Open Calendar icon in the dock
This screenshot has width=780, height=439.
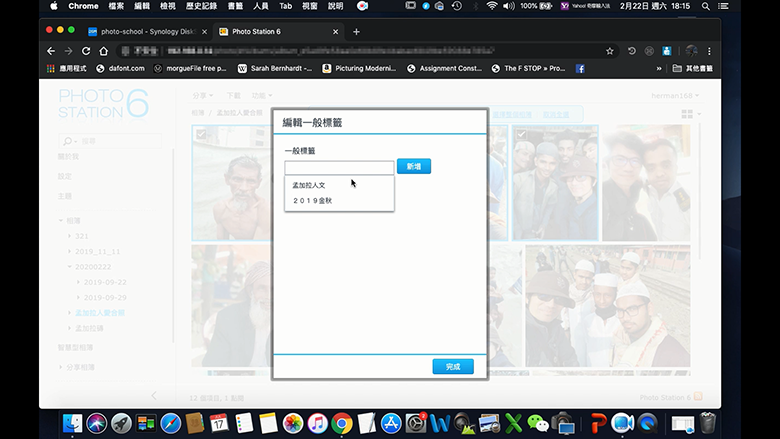(219, 424)
